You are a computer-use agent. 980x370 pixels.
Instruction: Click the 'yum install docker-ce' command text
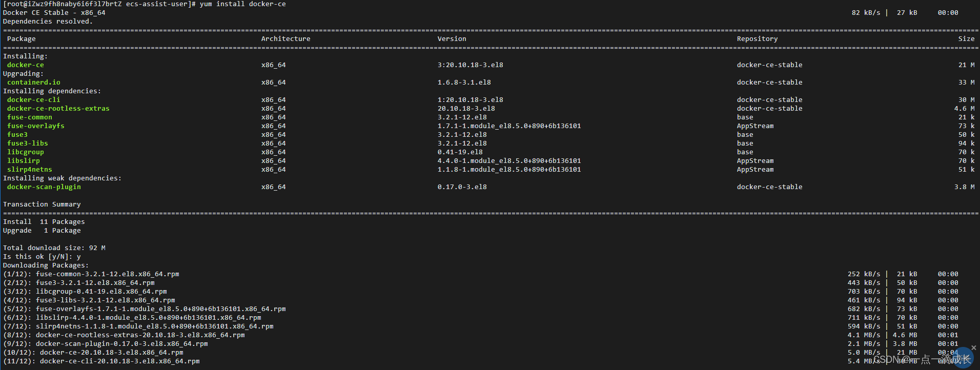coord(243,4)
